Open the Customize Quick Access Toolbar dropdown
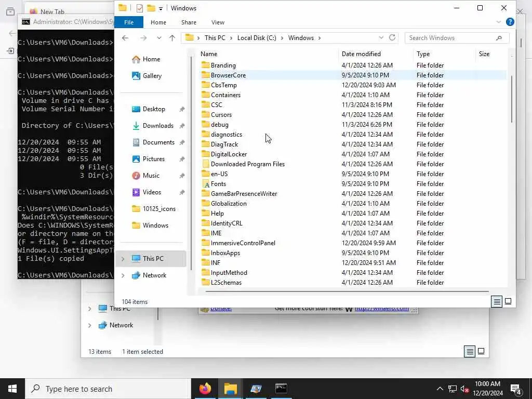532x399 pixels. [x=161, y=8]
